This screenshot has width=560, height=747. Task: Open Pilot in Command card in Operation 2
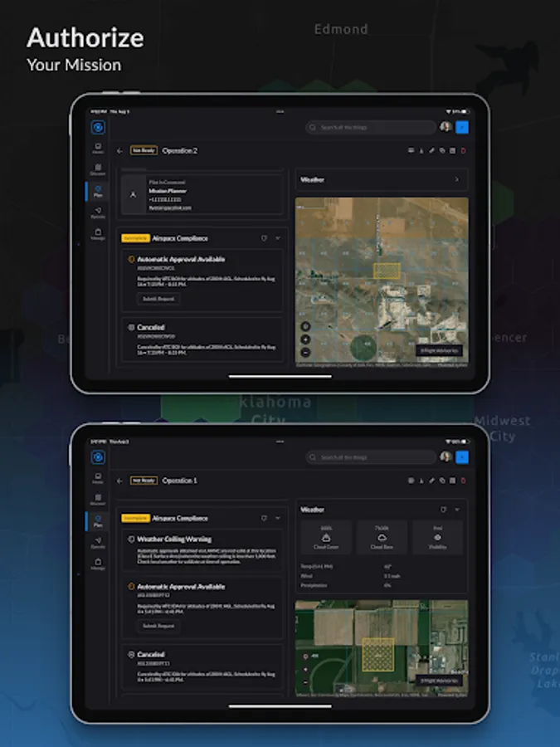coord(202,195)
